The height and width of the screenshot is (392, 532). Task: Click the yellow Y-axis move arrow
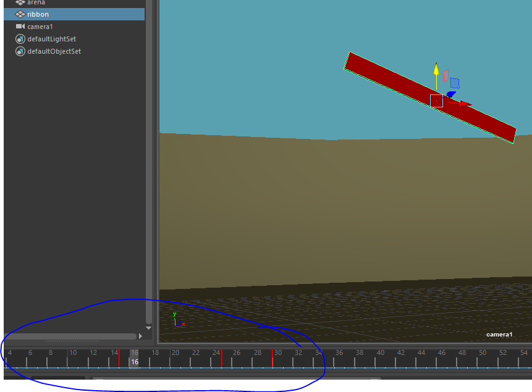[x=436, y=69]
